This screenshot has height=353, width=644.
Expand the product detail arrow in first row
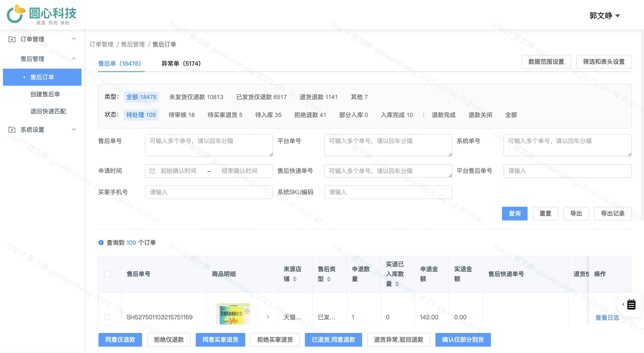coord(268,317)
